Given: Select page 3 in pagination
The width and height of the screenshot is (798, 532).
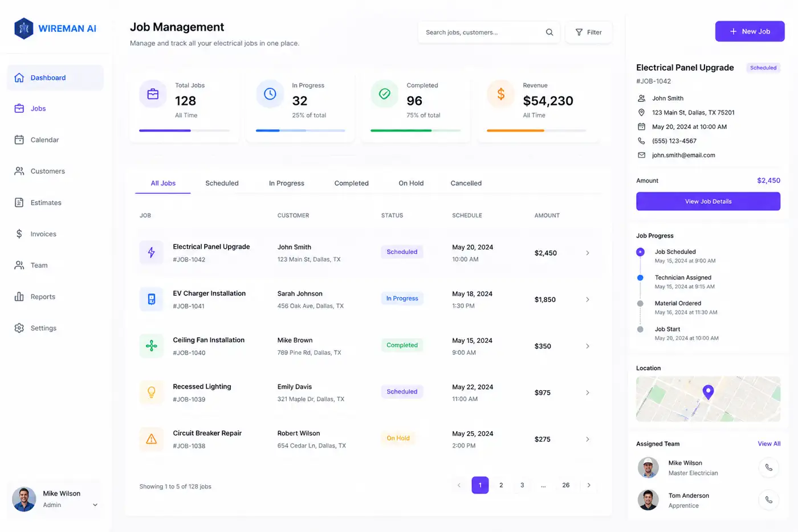Looking at the screenshot, I should pyautogui.click(x=522, y=485).
